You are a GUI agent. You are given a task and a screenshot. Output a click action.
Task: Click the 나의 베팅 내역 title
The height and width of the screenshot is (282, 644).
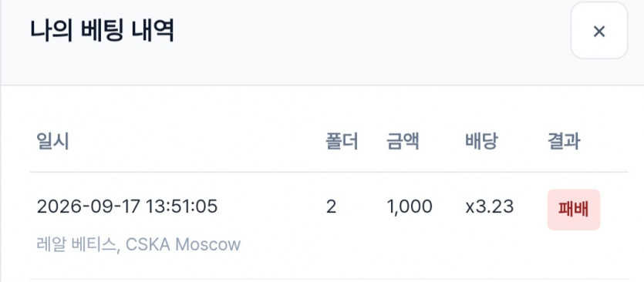[102, 31]
